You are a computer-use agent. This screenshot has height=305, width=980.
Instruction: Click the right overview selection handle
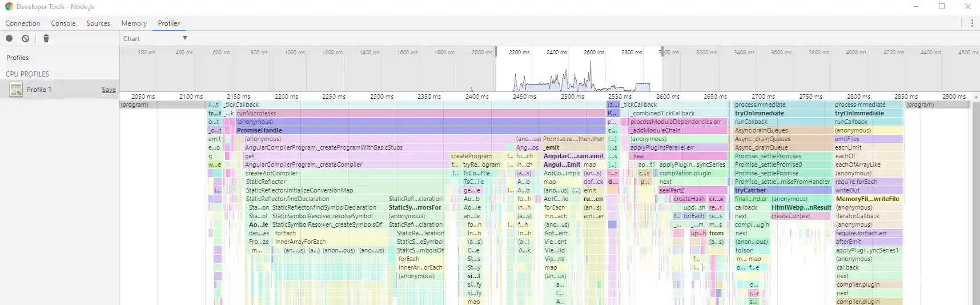(662, 51)
